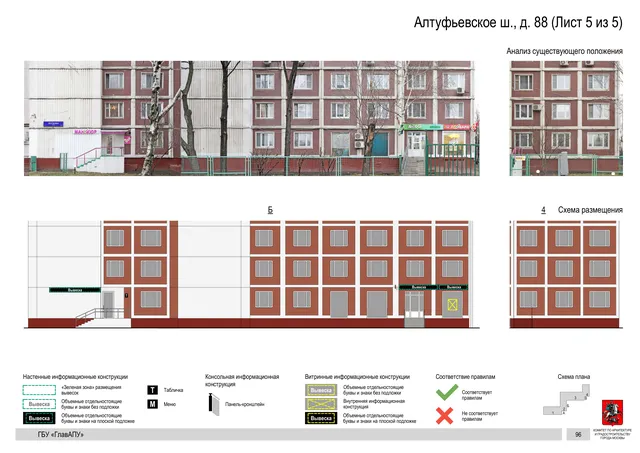Click the yellow crossed window marker on scheme Б

pyautogui.click(x=452, y=304)
